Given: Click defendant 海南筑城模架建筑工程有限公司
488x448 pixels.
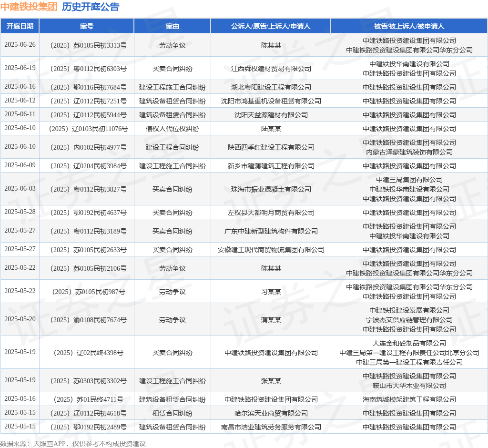Looking at the screenshot, I should coord(409,400).
